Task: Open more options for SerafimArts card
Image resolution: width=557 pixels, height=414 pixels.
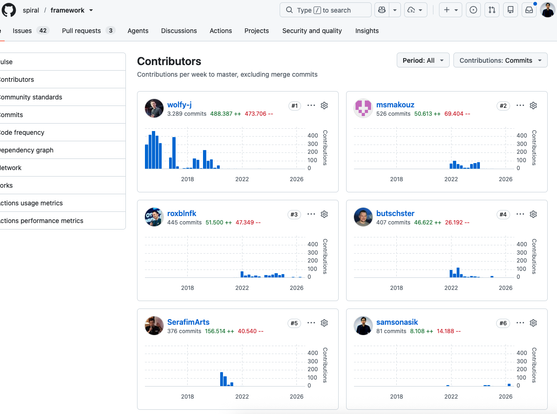Action: click(x=311, y=323)
